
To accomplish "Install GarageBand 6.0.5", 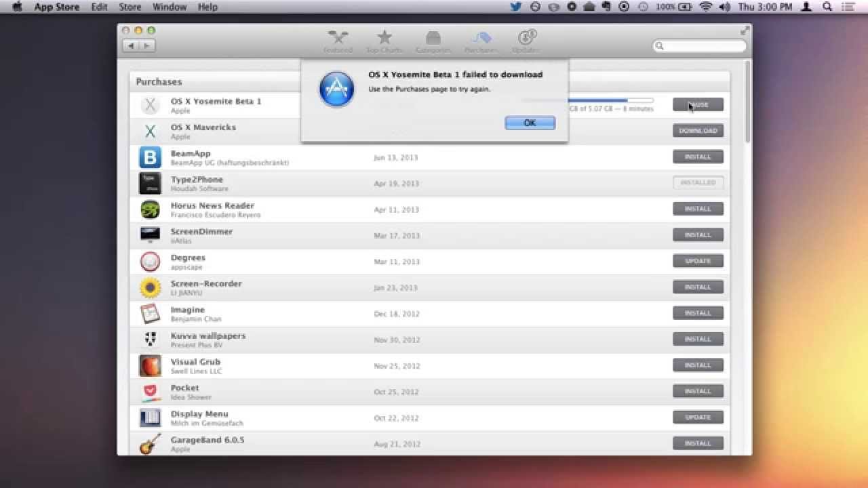I will 698,444.
